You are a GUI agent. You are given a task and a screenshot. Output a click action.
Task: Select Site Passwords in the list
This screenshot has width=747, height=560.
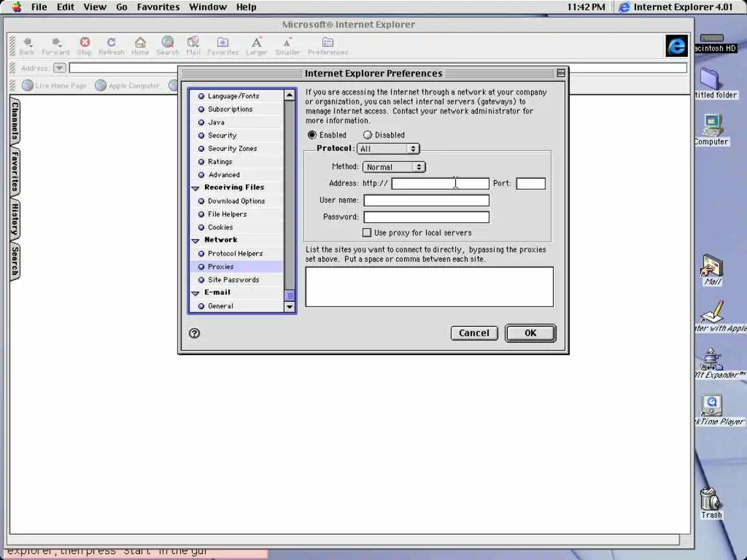pyautogui.click(x=236, y=279)
